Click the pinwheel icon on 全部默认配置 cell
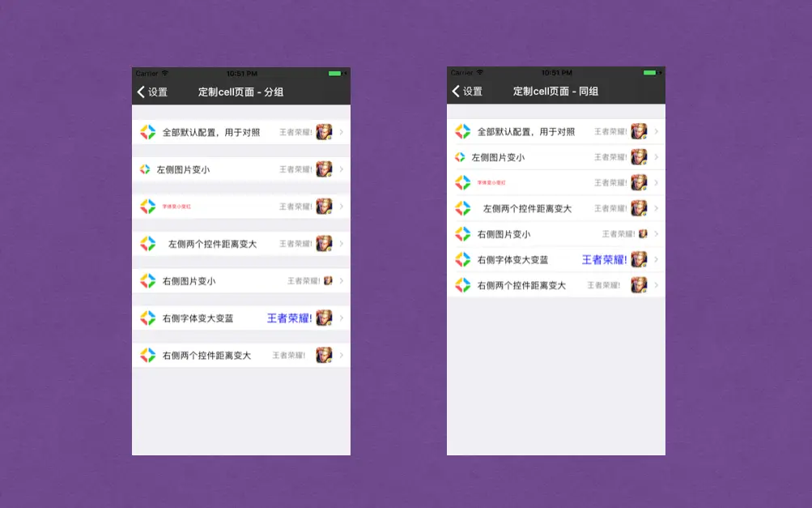 coord(150,132)
